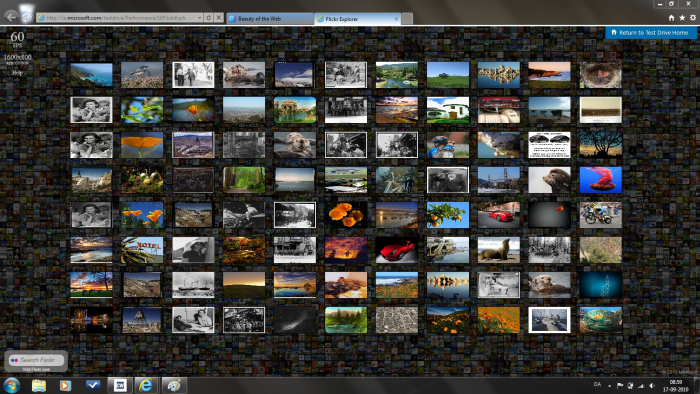Expand the address bar dropdown arrow

[x=199, y=18]
